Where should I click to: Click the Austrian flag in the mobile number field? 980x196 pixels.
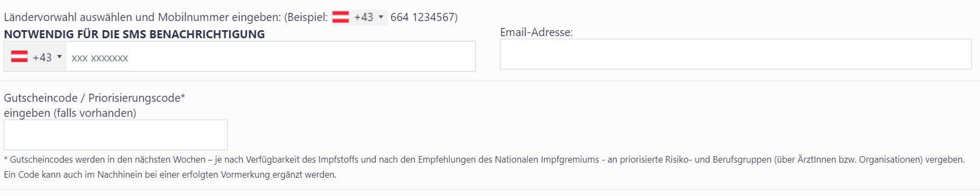pyautogui.click(x=19, y=57)
